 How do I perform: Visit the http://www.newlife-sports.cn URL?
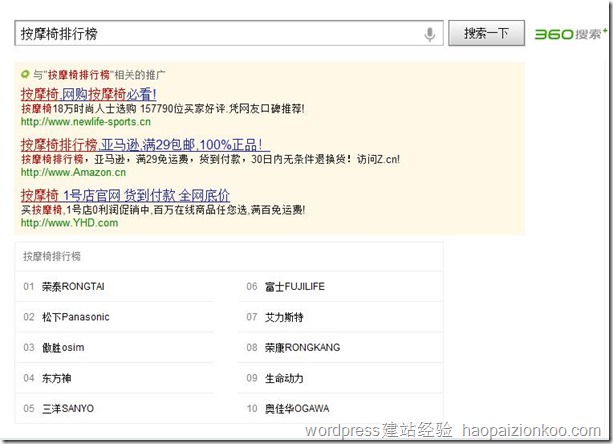(86, 122)
